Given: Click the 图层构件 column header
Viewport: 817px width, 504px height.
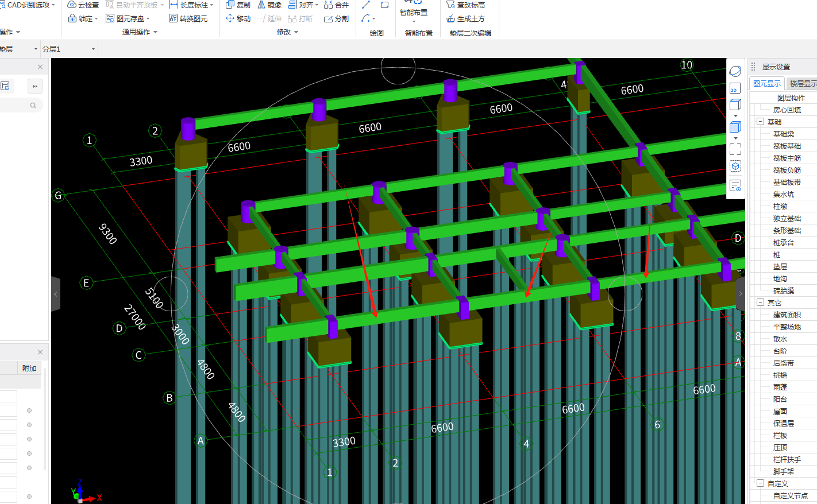Looking at the screenshot, I should (791, 98).
